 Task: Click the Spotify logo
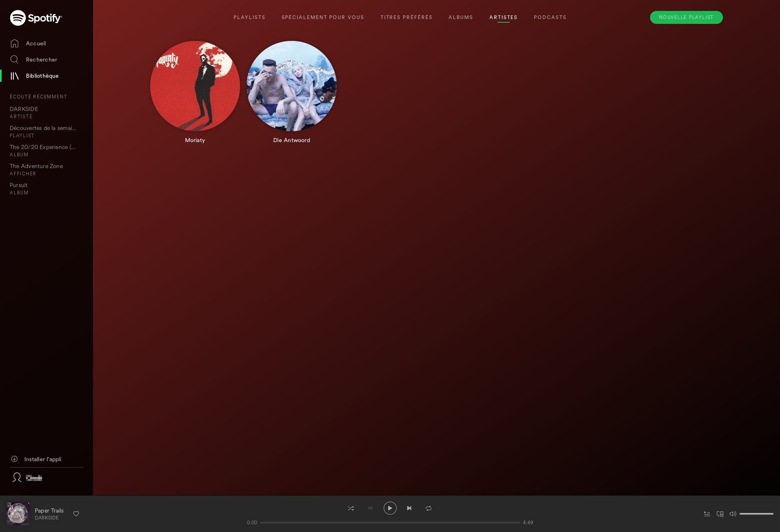coord(36,18)
